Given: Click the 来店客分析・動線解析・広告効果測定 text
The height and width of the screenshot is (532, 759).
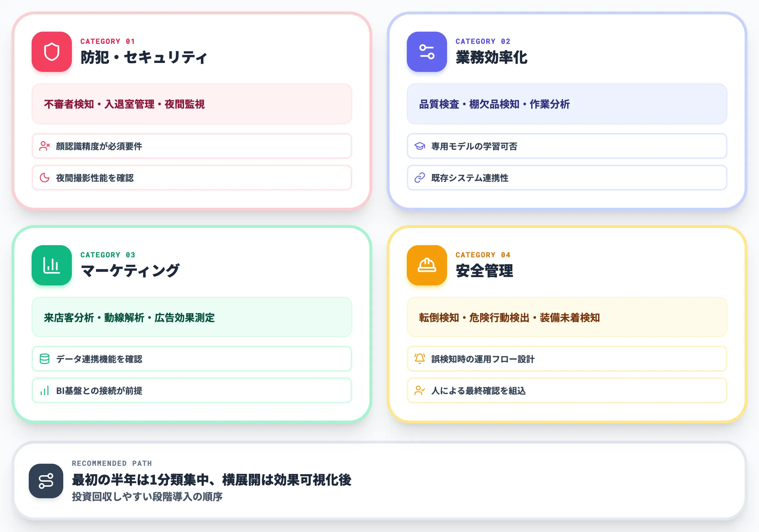Looking at the screenshot, I should (129, 318).
